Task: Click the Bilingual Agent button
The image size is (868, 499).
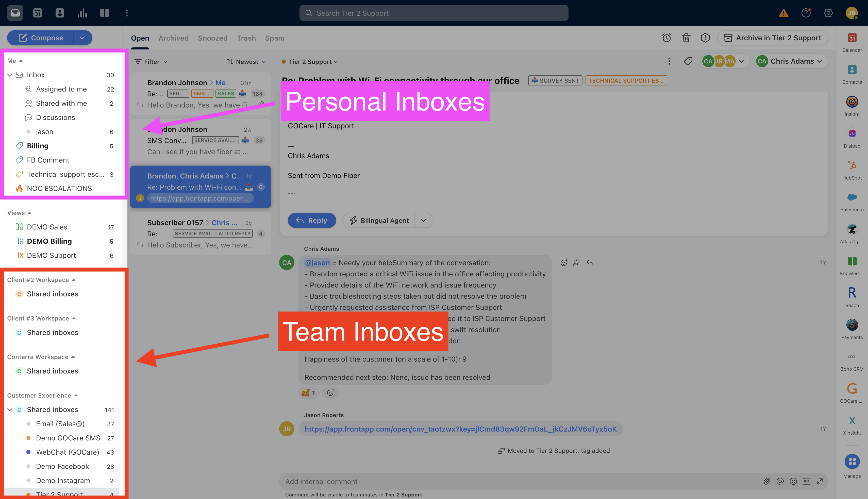Action: [x=379, y=220]
